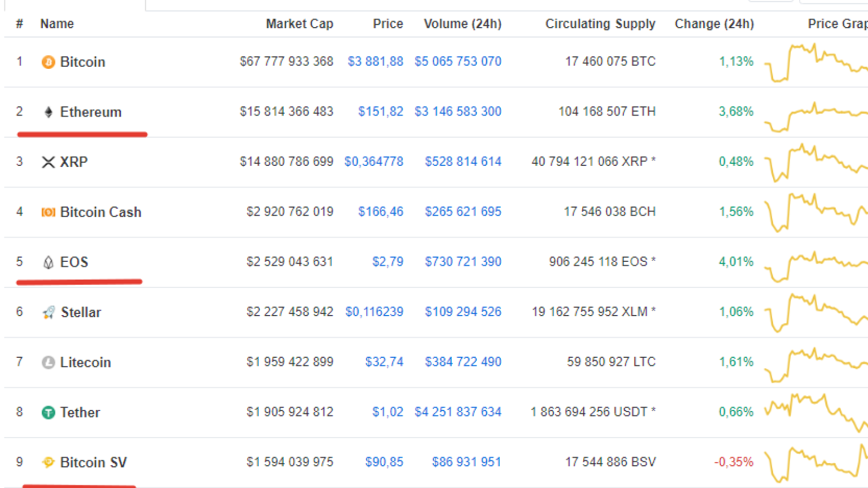Image resolution: width=868 pixels, height=488 pixels.
Task: Open the EOS price graph thumbnail
Action: click(816, 266)
